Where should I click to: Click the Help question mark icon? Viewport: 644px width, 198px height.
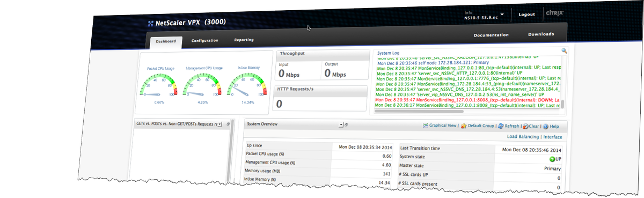point(545,127)
